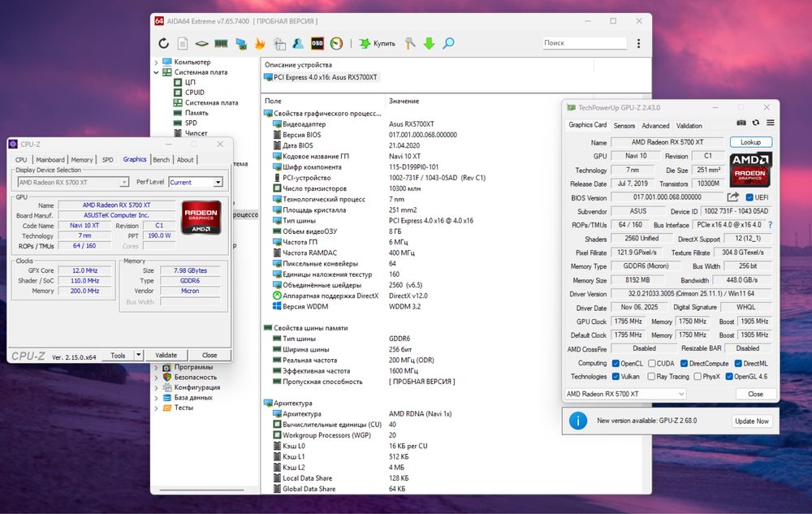Click the GPU-Z refresh arrows icon
This screenshot has width=812, height=514.
[x=756, y=123]
